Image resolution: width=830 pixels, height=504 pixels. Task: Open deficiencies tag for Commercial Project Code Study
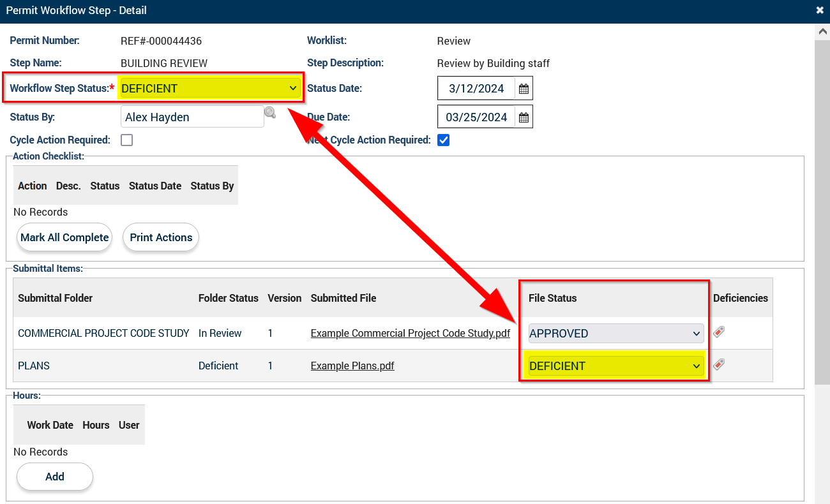point(719,332)
